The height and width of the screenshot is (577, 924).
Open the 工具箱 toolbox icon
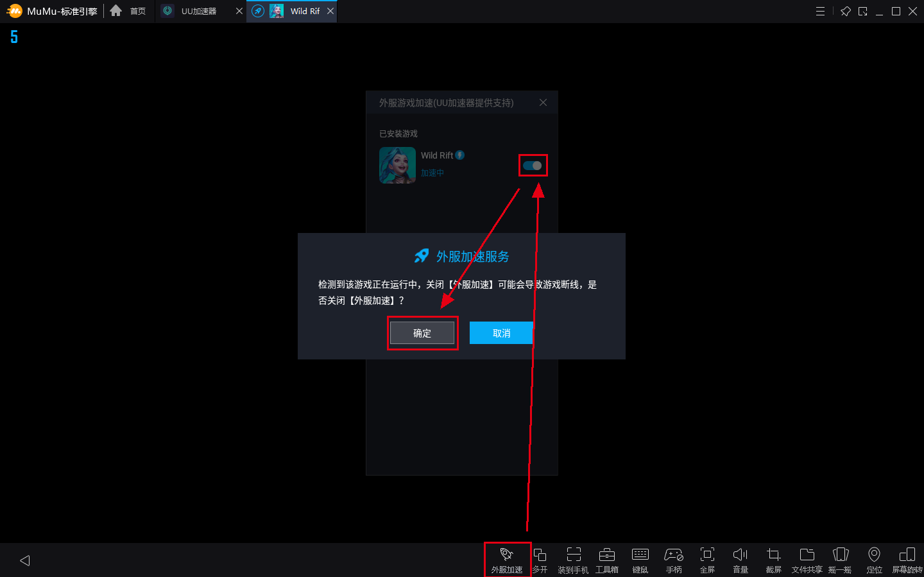point(606,558)
